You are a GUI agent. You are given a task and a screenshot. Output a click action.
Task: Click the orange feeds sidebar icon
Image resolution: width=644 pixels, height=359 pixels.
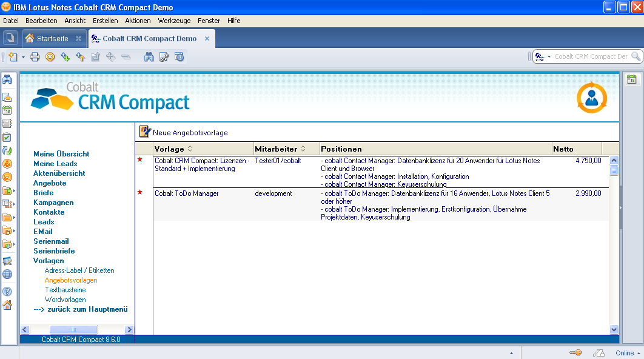point(7,177)
